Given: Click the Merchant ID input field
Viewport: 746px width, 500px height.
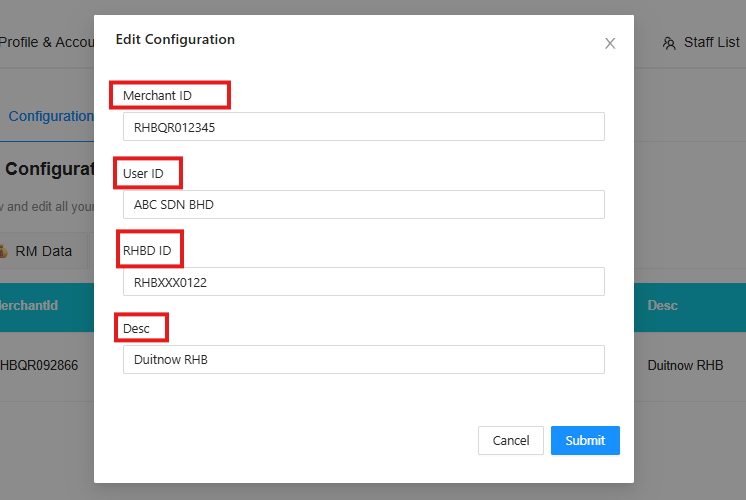Looking at the screenshot, I should pos(363,127).
